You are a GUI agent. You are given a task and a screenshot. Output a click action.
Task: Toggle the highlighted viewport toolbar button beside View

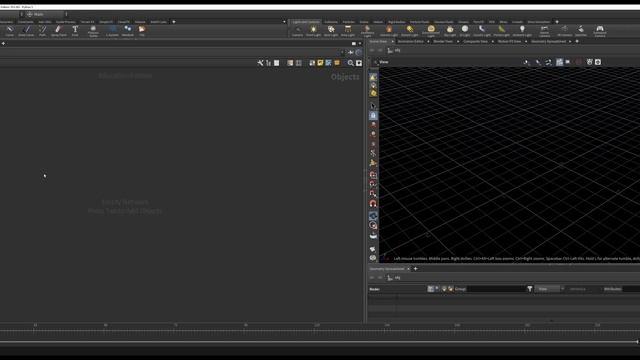(x=559, y=62)
